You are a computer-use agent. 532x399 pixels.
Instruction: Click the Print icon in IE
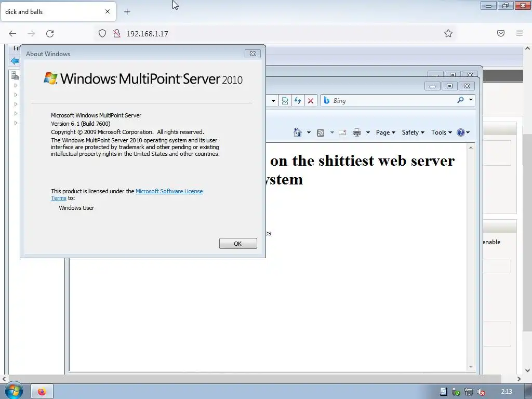pos(356,132)
